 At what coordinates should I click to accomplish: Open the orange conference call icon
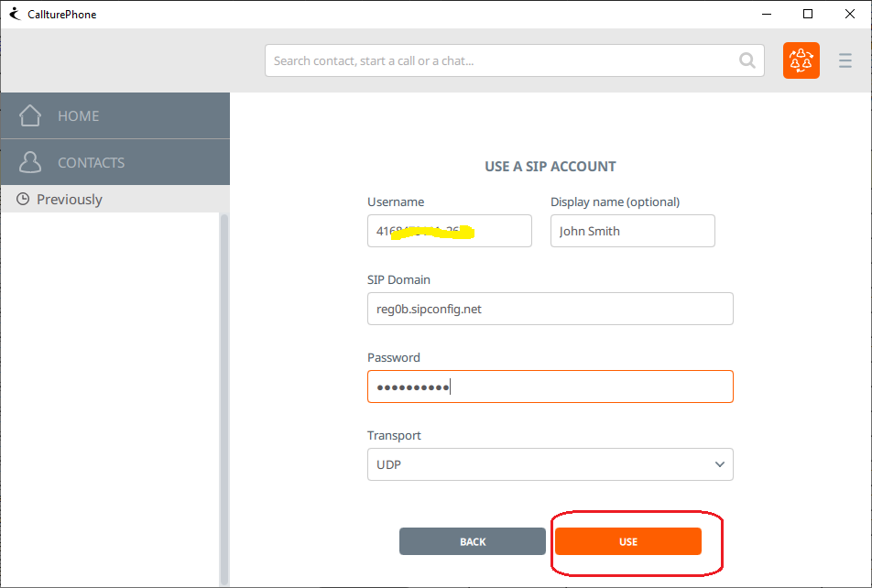pos(801,61)
